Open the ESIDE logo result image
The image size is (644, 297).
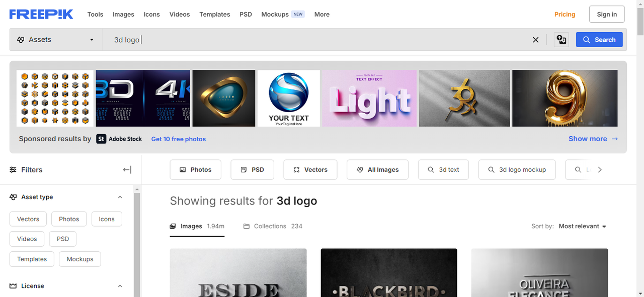click(238, 272)
